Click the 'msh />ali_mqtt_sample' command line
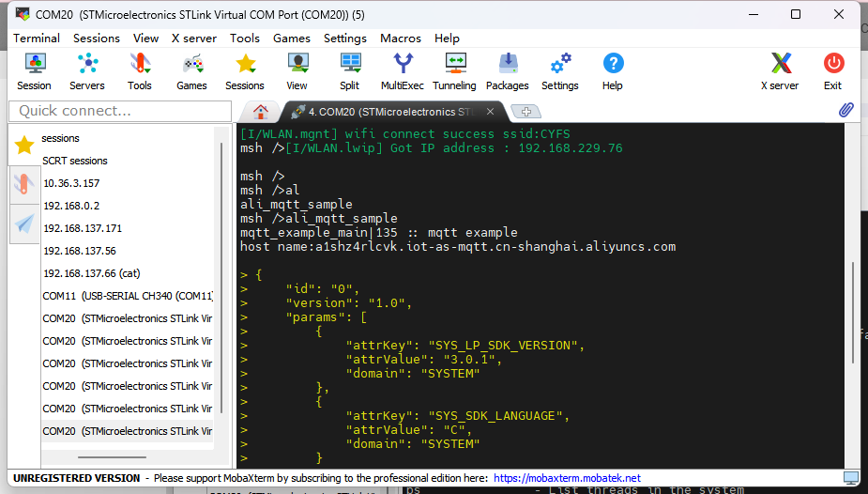 [x=318, y=218]
